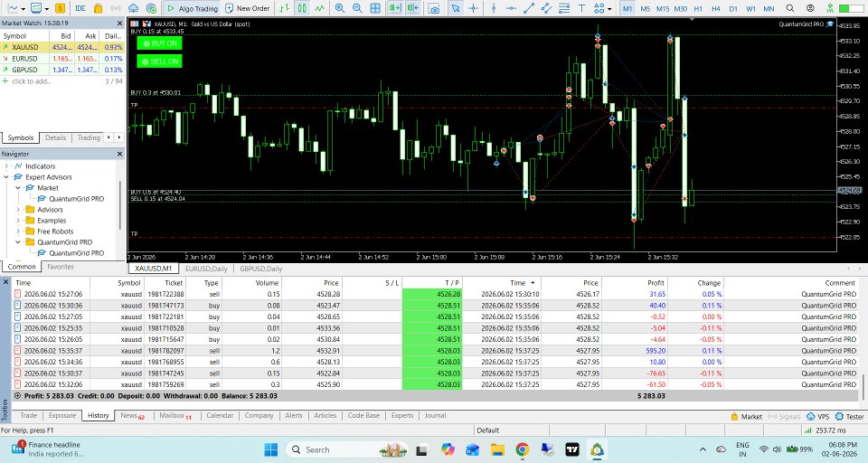Select the M15 timeframe
Screen dimensions: 868x463
coord(663,8)
